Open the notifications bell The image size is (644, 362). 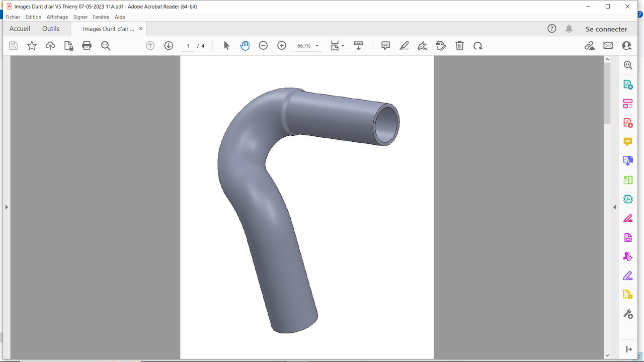pyautogui.click(x=569, y=29)
